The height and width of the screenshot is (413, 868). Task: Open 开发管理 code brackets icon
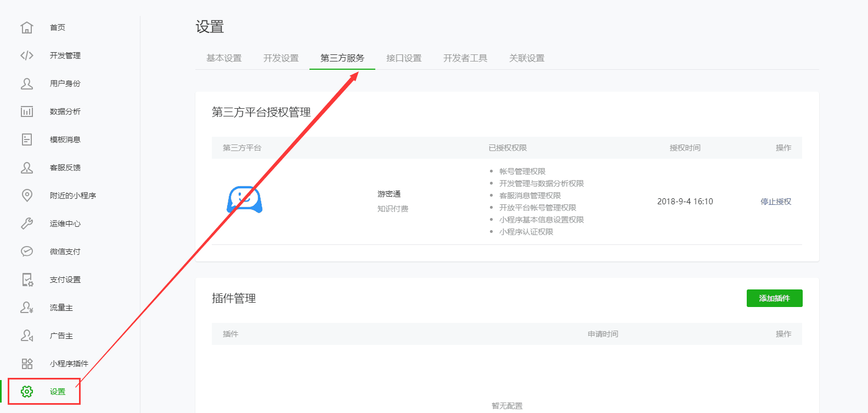(27, 55)
